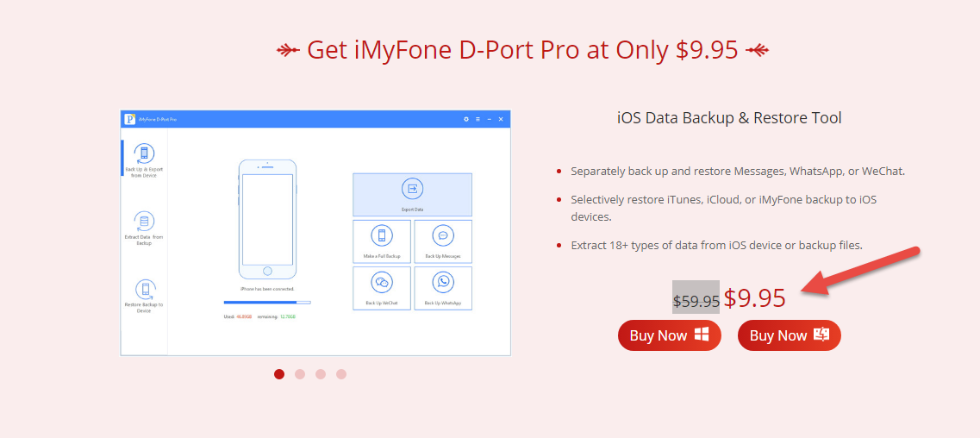Select the Back Up Messages icon
Image resolution: width=980 pixels, height=438 pixels.
point(443,235)
